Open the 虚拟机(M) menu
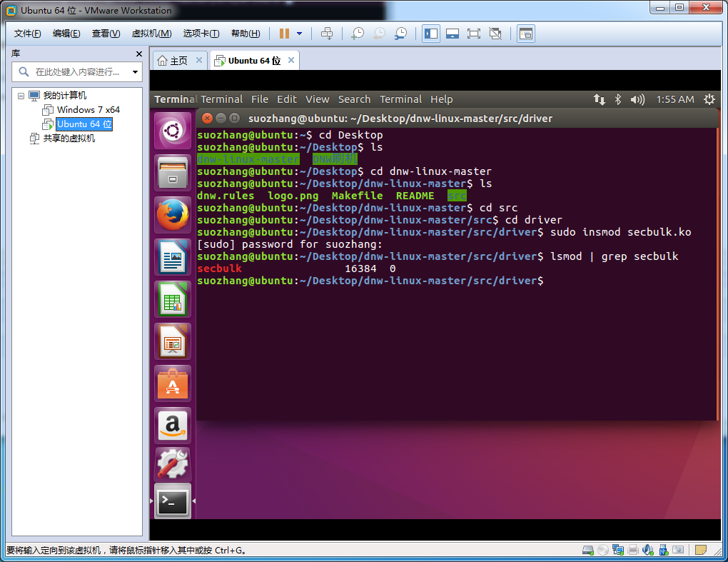Screen dimensions: 728x562 151,34
